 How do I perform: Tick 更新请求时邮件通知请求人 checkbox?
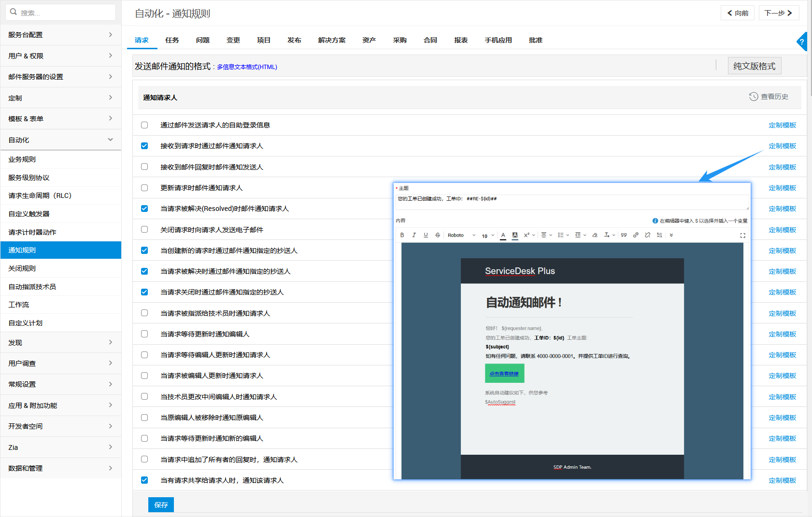[x=144, y=188]
